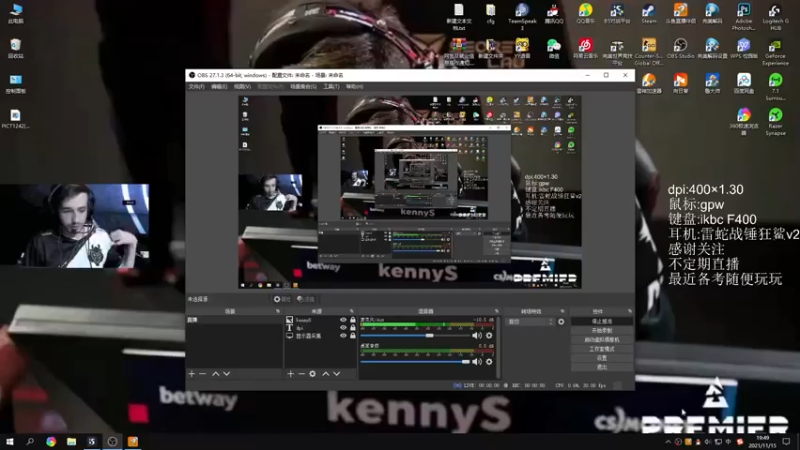Viewport: 800px width, 450px height.
Task: Open the File menu in OBS
Action: [x=196, y=87]
